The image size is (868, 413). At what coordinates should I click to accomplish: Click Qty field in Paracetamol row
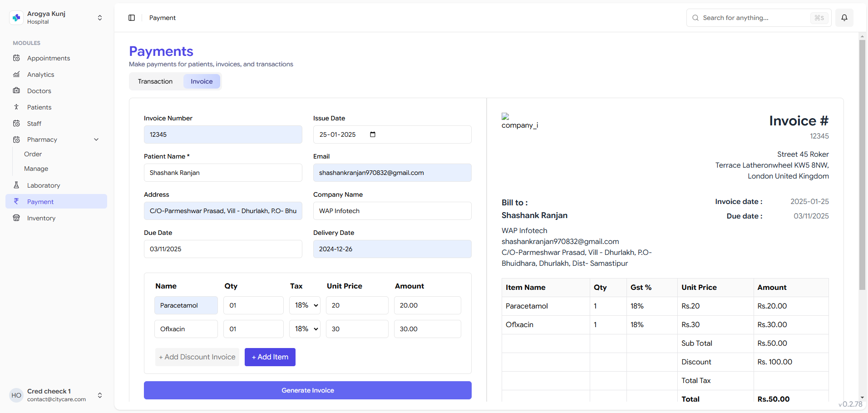[253, 305]
